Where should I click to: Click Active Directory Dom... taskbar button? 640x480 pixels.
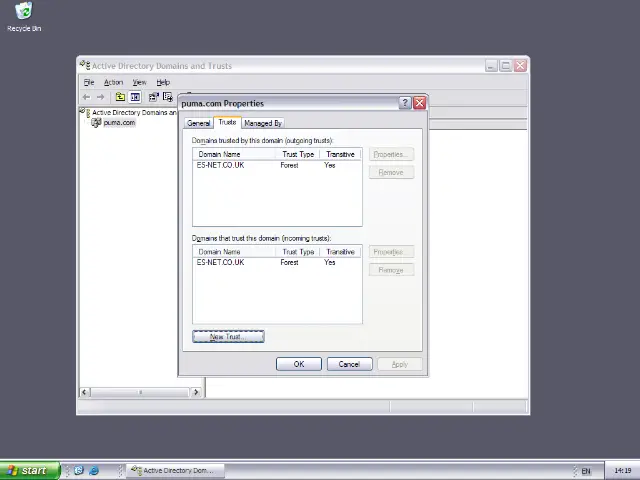[176, 471]
